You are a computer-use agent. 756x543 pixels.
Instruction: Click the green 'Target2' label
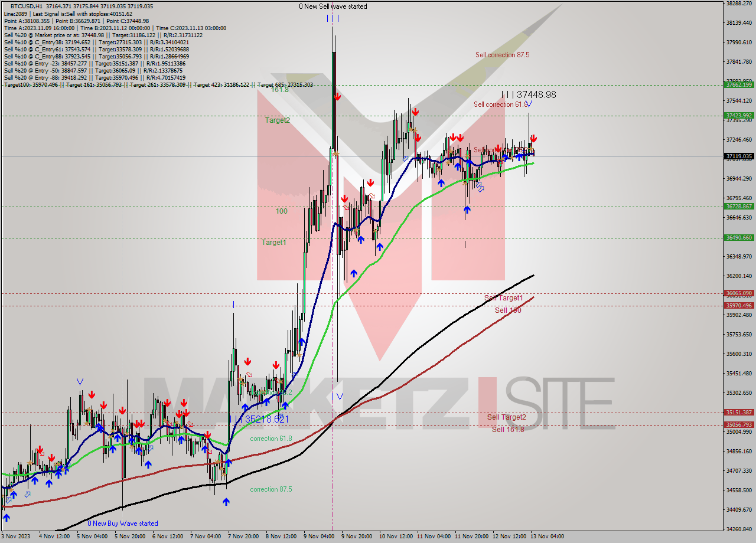[x=278, y=120]
